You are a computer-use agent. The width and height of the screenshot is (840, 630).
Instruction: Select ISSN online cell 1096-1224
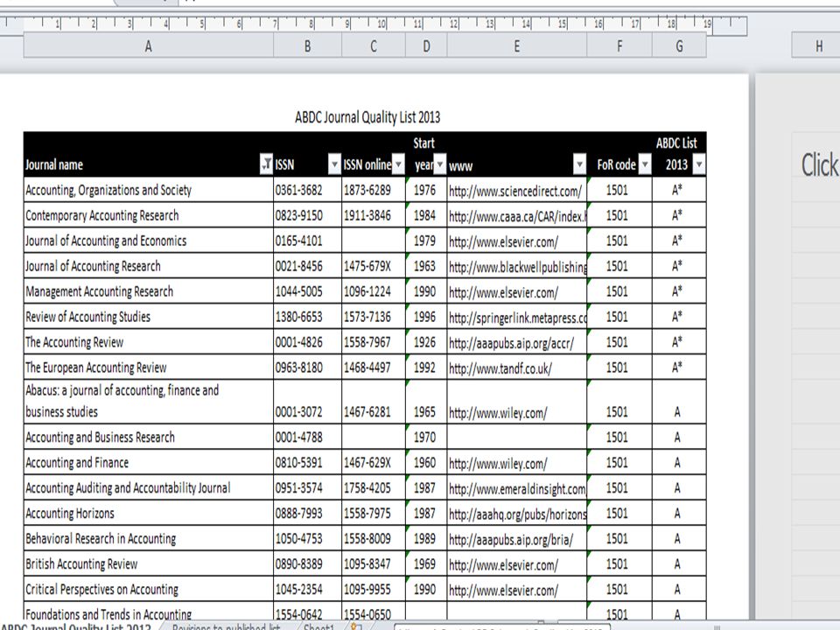point(374,290)
